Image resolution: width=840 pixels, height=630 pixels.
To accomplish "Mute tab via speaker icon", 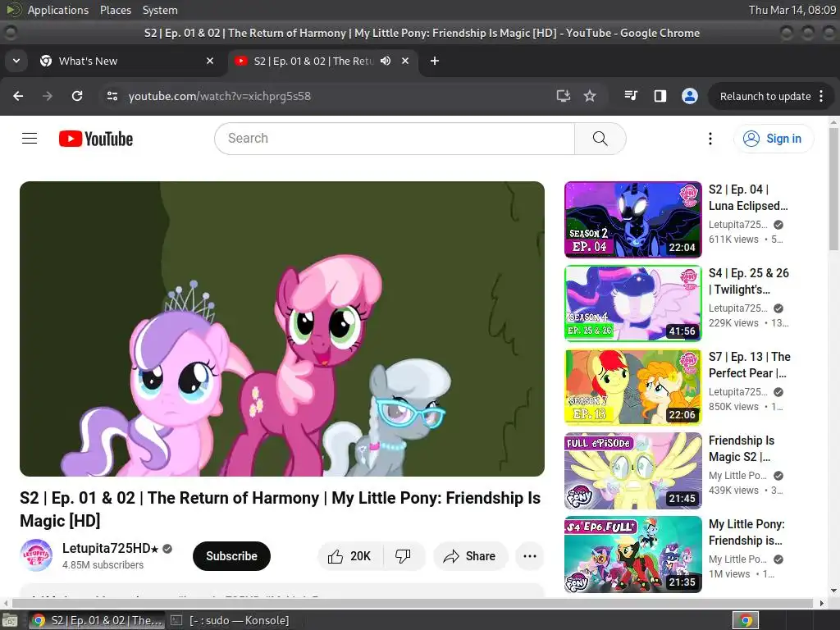I will pyautogui.click(x=386, y=61).
